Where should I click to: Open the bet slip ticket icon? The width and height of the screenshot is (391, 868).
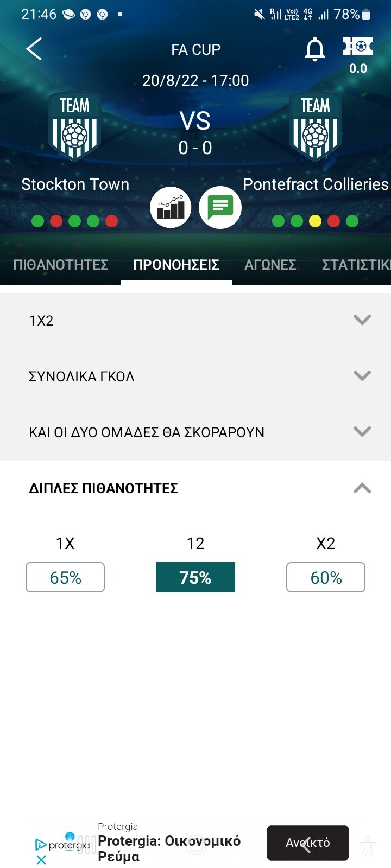tap(357, 48)
